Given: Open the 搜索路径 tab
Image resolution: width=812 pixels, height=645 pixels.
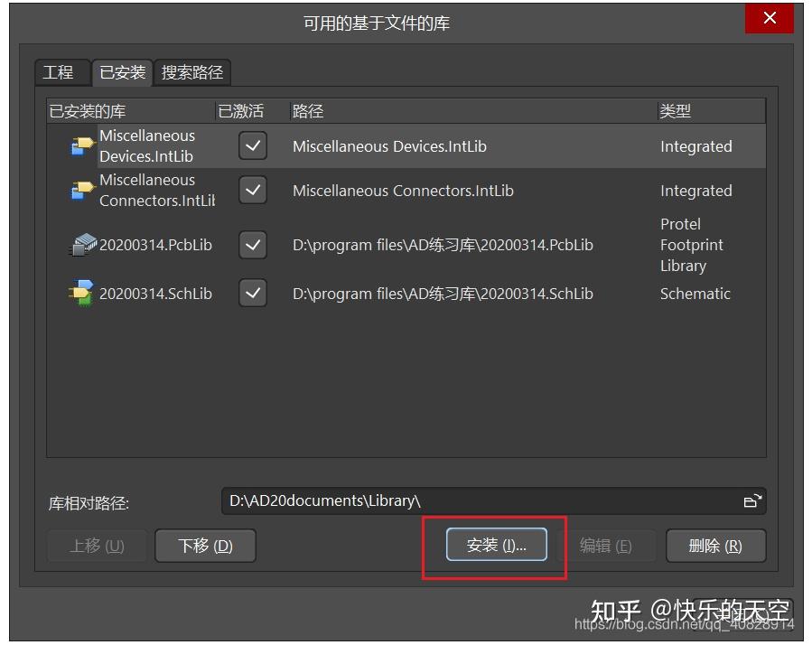Looking at the screenshot, I should point(192,72).
